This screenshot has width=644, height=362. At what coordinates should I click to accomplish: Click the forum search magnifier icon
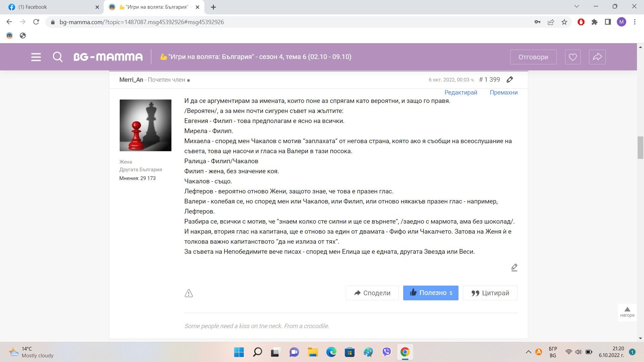coord(58,57)
